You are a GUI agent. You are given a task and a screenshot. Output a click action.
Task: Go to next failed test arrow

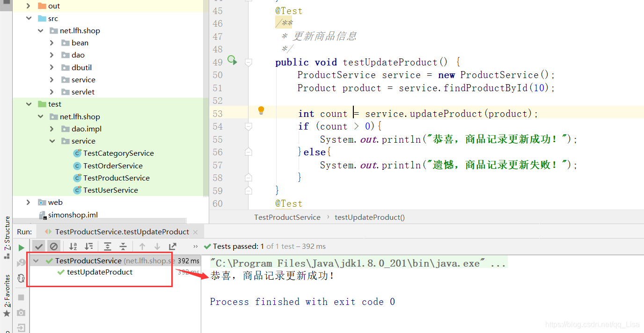(157, 246)
